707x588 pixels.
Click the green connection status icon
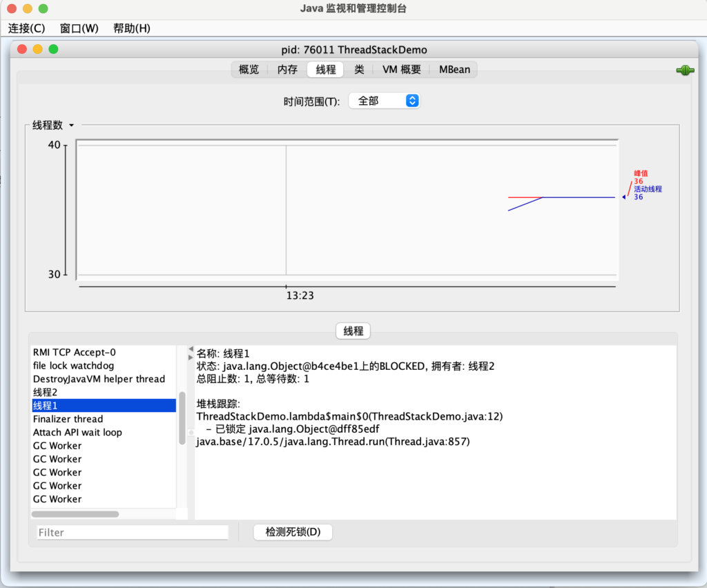click(684, 70)
